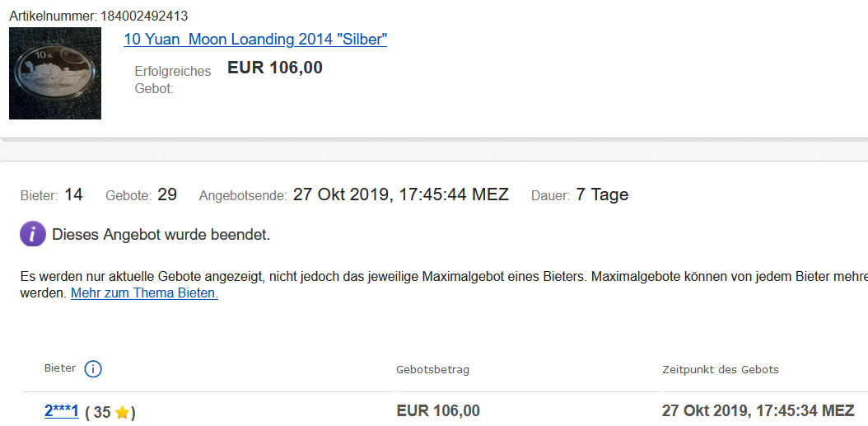Click the Dieses Angebot wurde beendet message

coord(161,235)
